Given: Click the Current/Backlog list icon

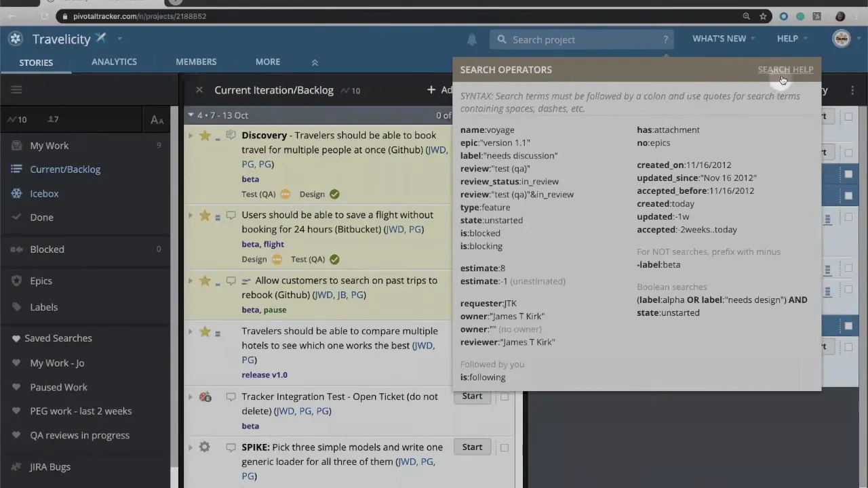Looking at the screenshot, I should [x=16, y=169].
